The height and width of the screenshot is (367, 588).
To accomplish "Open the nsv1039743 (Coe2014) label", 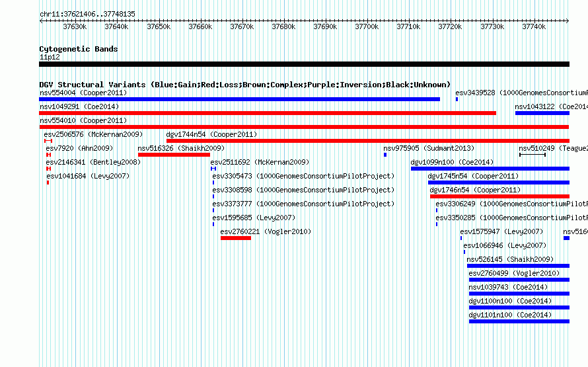I will (508, 287).
